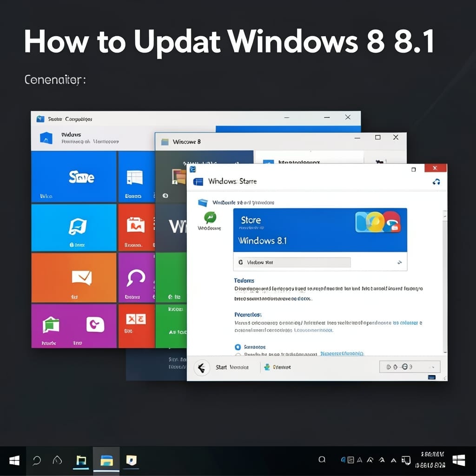Click the Start button text in bottom bar
The width and height of the screenshot is (476, 476).
pyautogui.click(x=232, y=367)
